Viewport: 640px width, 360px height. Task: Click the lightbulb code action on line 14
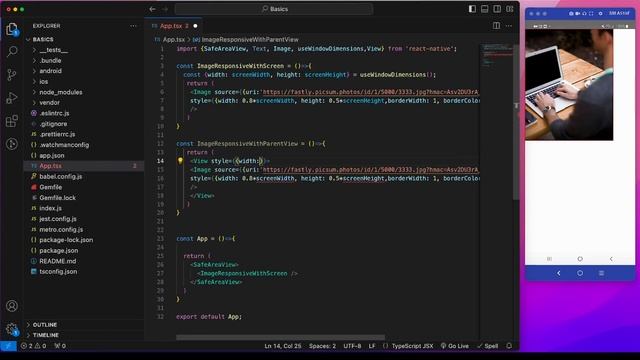180,161
